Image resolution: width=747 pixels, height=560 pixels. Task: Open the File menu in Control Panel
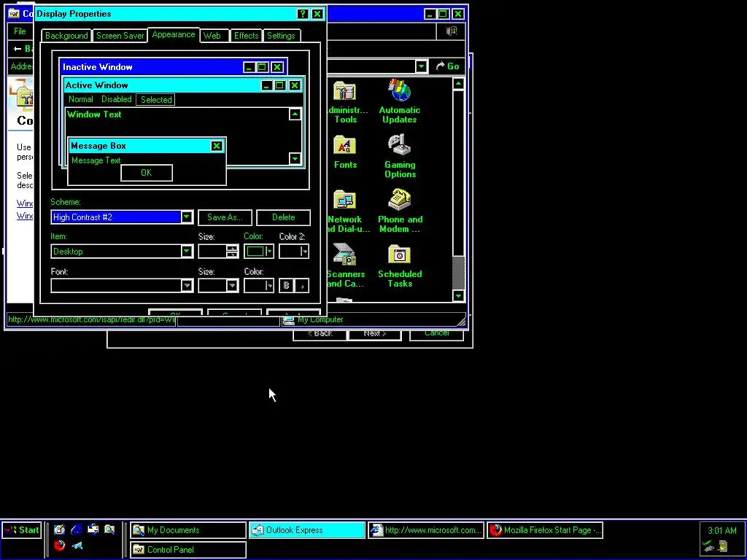point(20,31)
